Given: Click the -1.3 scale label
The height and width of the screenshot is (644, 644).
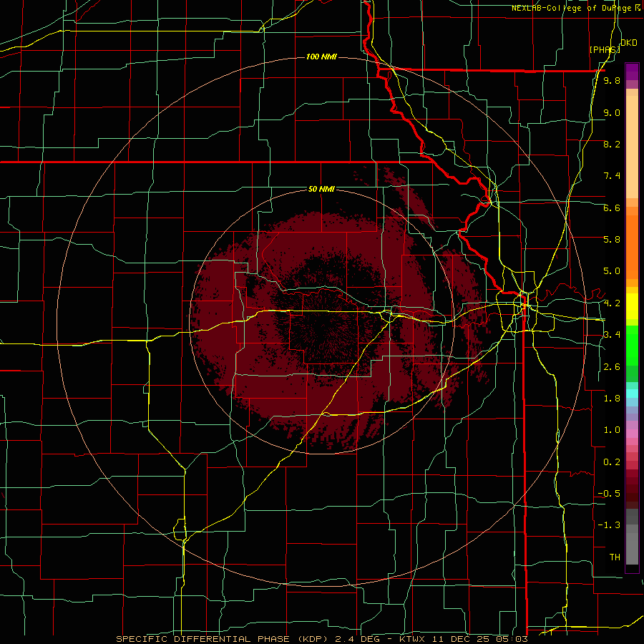Looking at the screenshot, I should [609, 525].
